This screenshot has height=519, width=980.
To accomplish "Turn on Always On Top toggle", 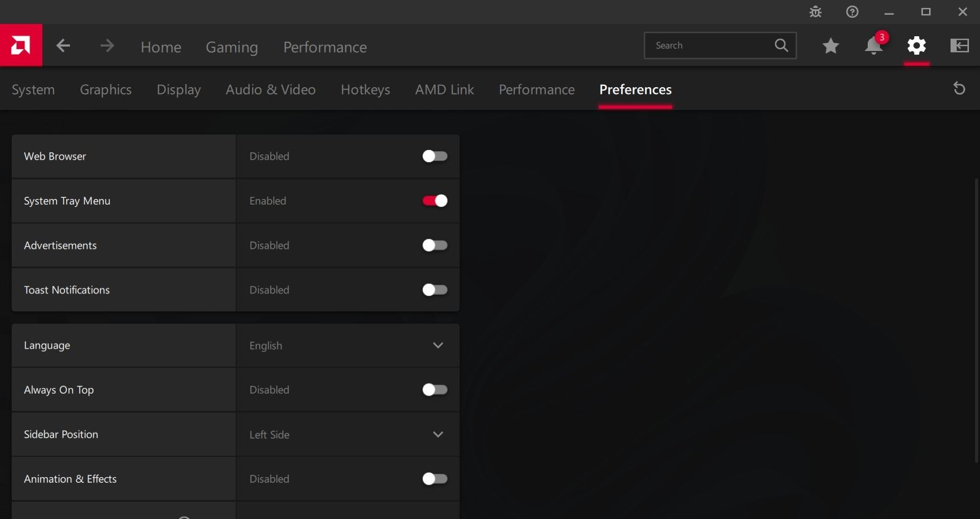I will click(434, 389).
